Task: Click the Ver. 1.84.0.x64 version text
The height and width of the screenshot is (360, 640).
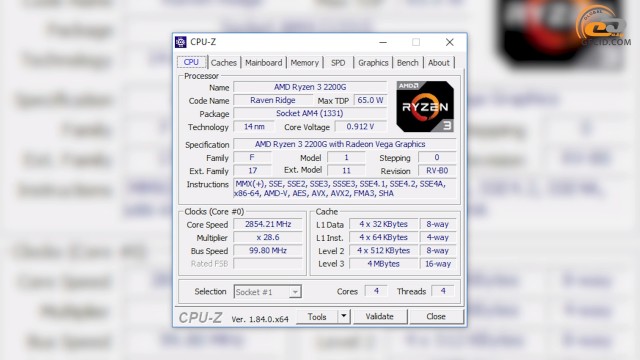Action: click(260, 319)
